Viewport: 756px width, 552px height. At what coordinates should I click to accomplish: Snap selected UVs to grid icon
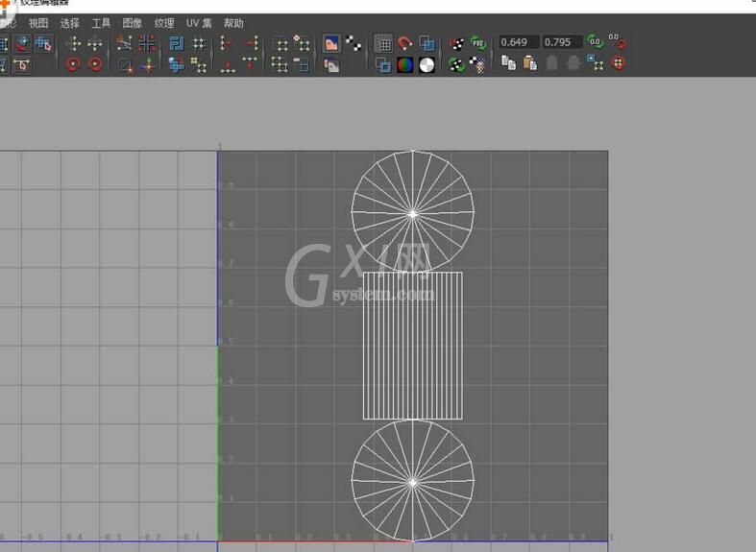click(x=198, y=44)
